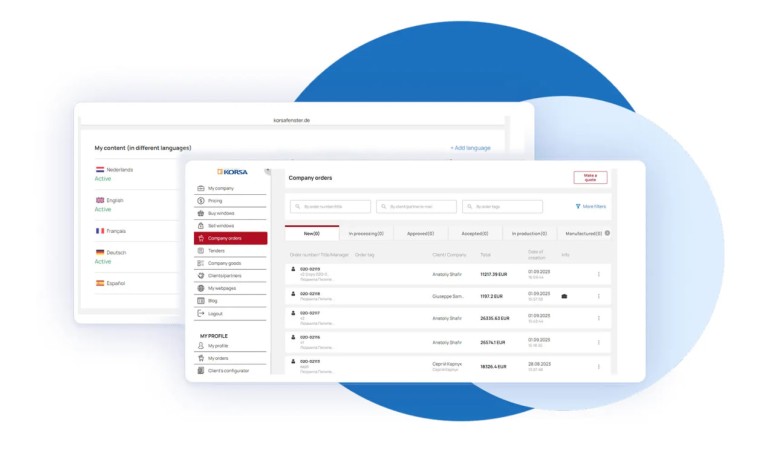The image size is (774, 455).
Task: Click the Logout icon in the sidebar
Action: 201,313
